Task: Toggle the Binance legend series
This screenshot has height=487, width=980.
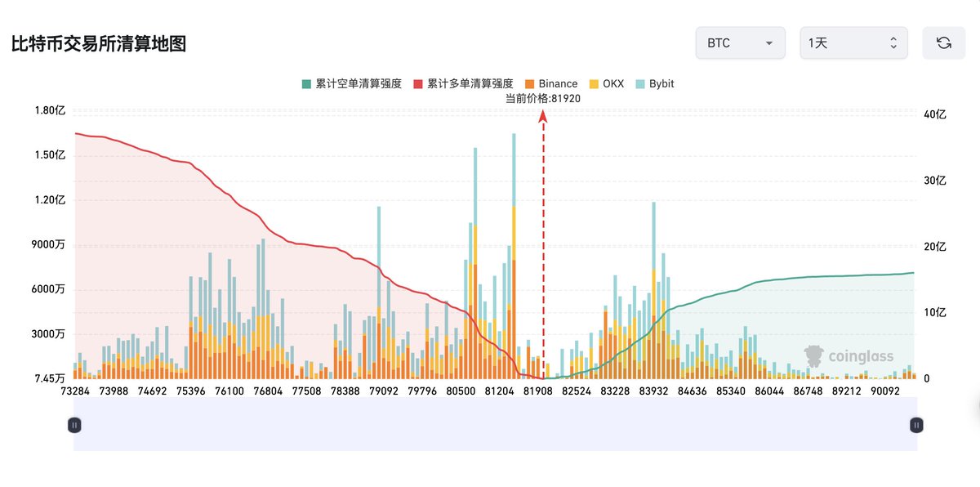Action: pos(550,83)
